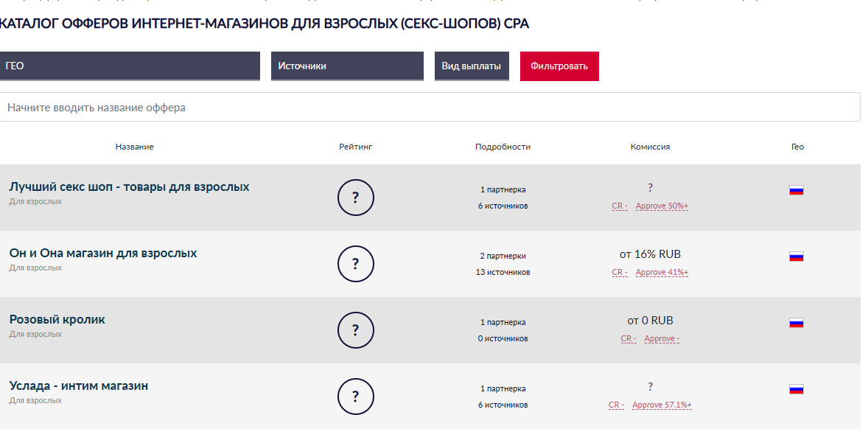Open Услада - интим магазин offer

79,385
